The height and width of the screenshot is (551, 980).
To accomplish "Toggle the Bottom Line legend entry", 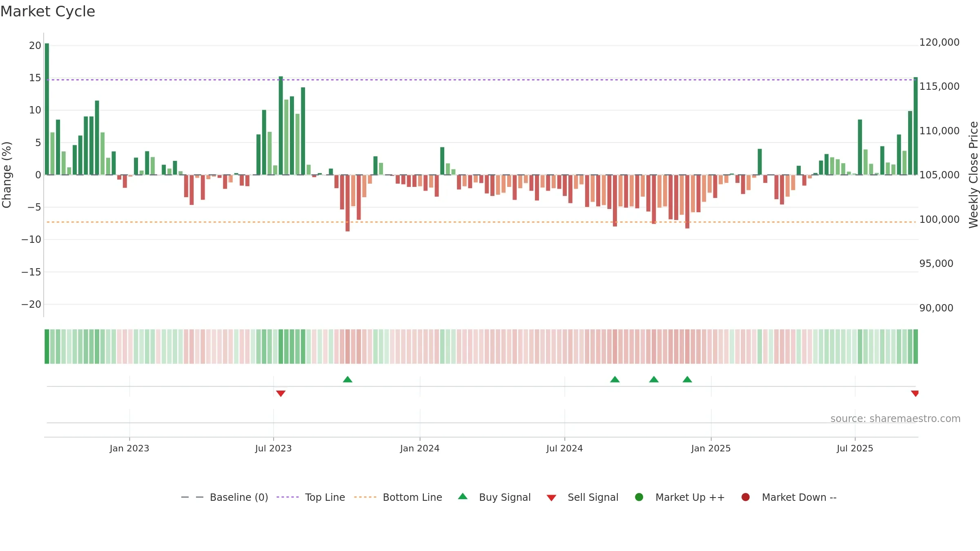I will [398, 497].
